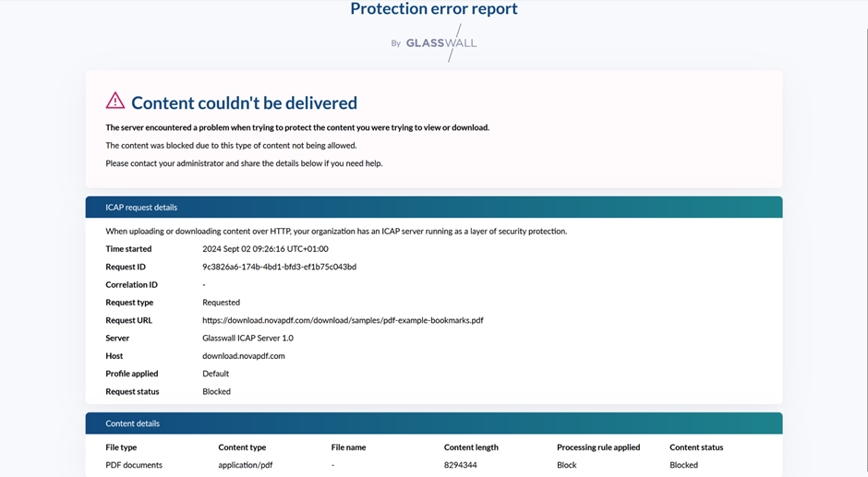Click the Glasswall ICAP Server 1.0 text

tap(247, 338)
